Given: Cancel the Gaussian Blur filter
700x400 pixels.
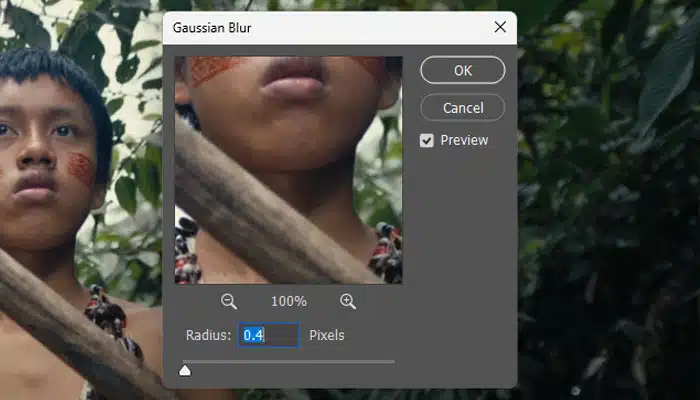Looking at the screenshot, I should point(462,107).
